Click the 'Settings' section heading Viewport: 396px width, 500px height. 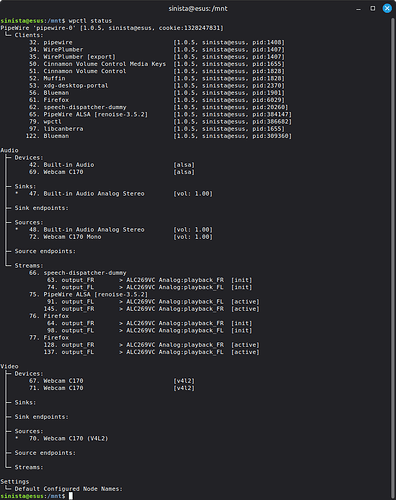[15, 482]
